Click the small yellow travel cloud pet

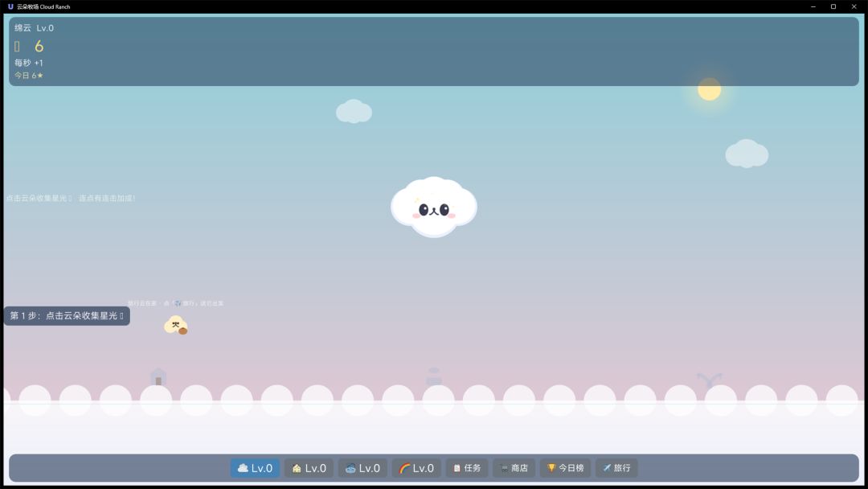176,325
